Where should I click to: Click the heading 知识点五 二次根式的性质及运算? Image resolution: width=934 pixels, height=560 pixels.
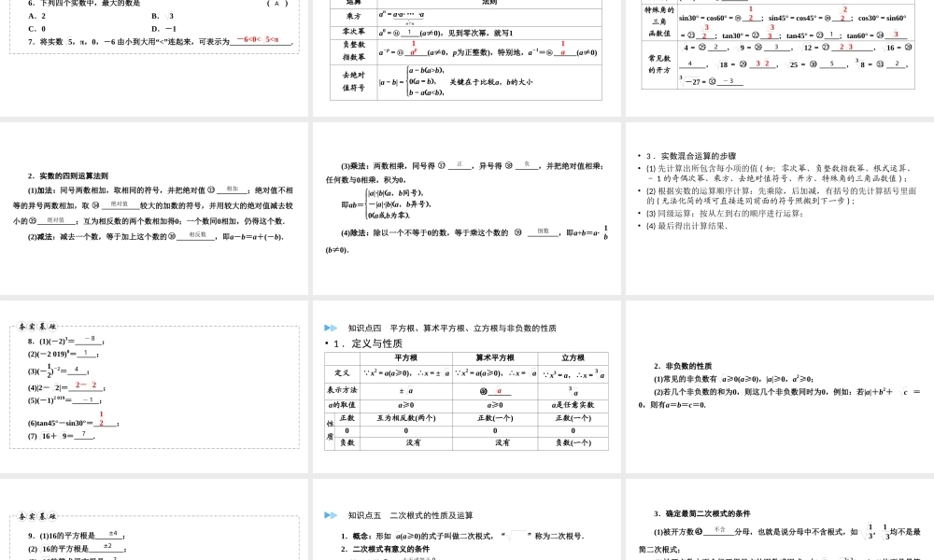(410, 515)
